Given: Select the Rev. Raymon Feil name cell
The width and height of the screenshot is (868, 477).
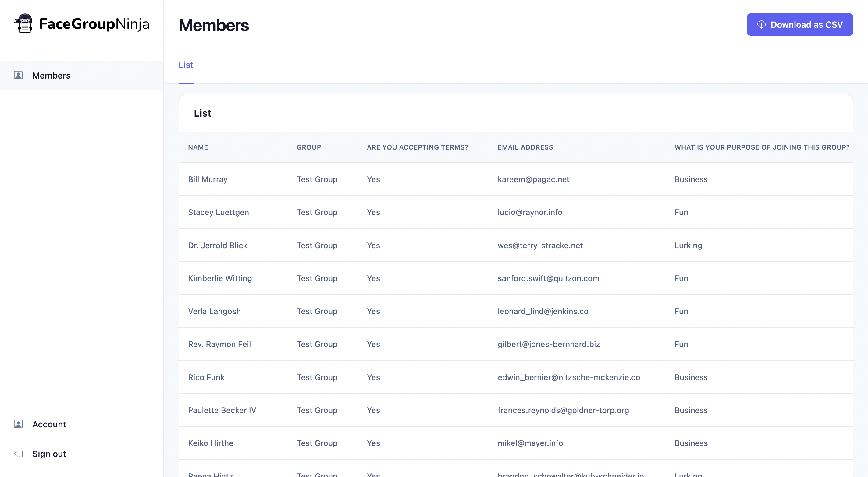Looking at the screenshot, I should [219, 344].
